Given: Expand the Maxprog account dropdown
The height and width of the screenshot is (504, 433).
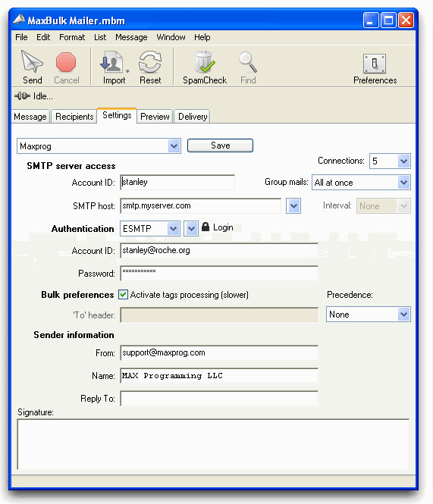Looking at the screenshot, I should click(174, 146).
